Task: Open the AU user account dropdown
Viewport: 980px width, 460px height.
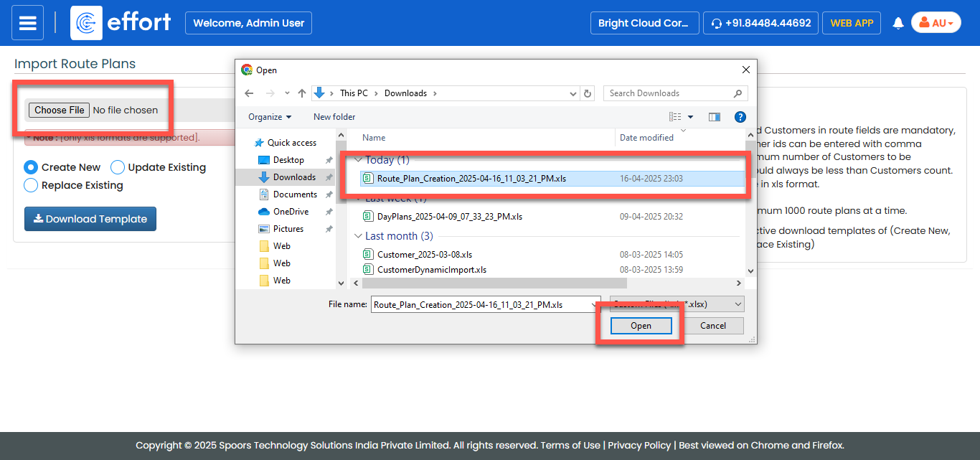Action: (936, 23)
